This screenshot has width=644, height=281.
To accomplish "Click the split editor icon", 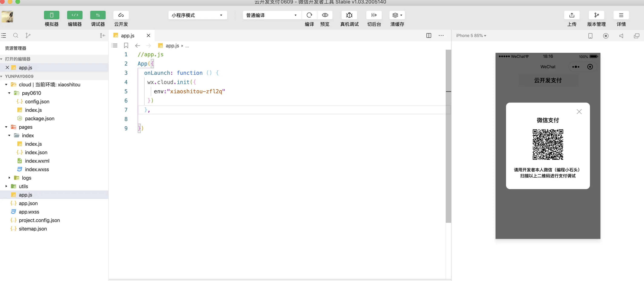I will [428, 36].
